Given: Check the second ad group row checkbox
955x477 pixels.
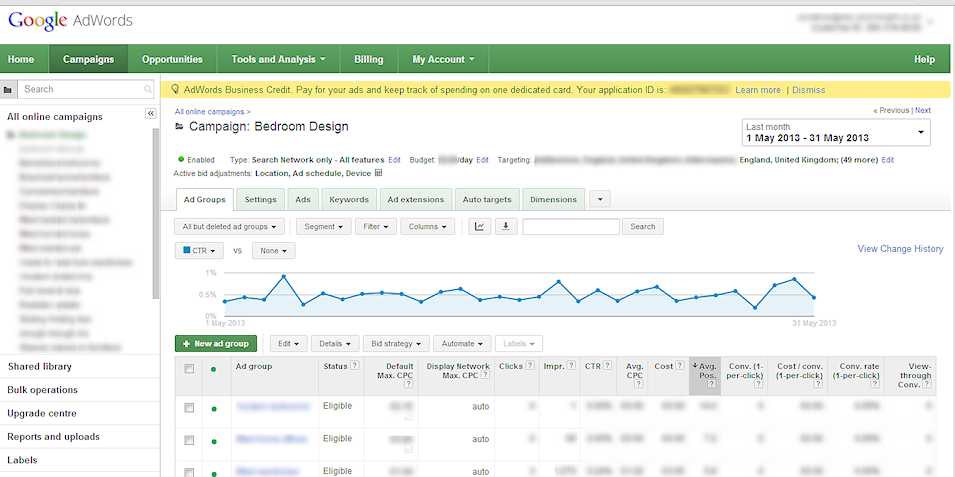Looking at the screenshot, I should (189, 440).
